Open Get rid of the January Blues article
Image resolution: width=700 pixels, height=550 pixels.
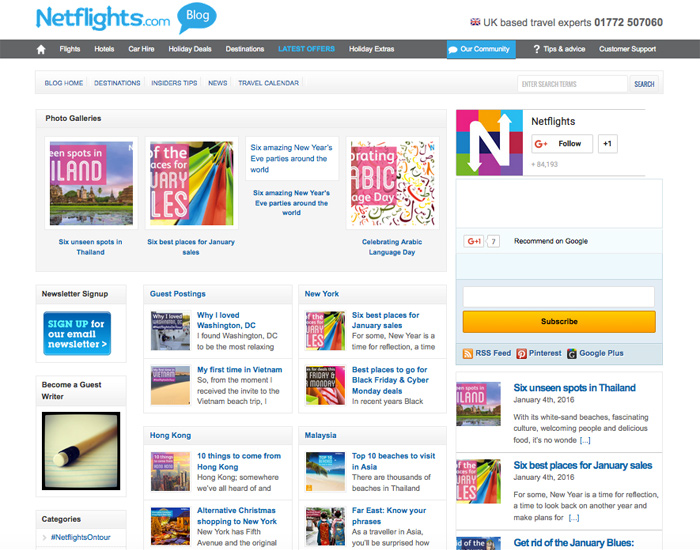click(574, 543)
